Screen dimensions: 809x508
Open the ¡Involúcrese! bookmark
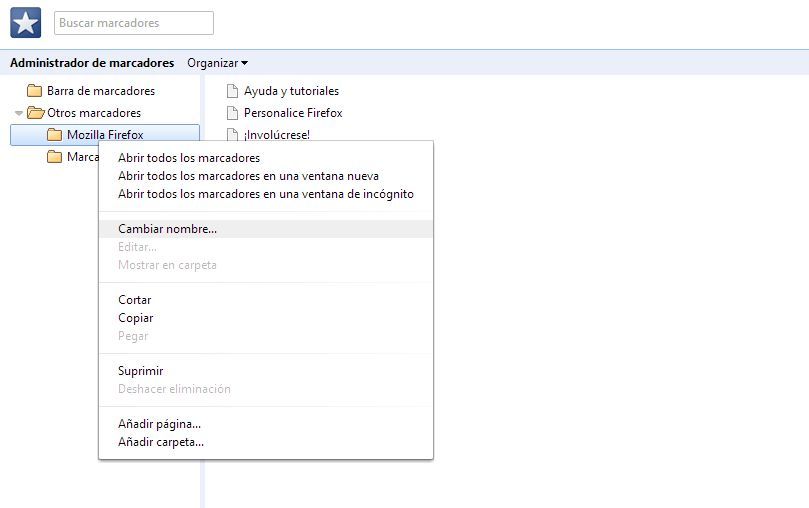(277, 135)
